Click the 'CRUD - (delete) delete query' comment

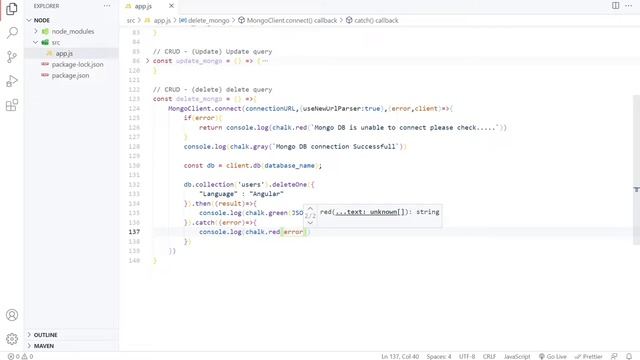tap(212, 89)
